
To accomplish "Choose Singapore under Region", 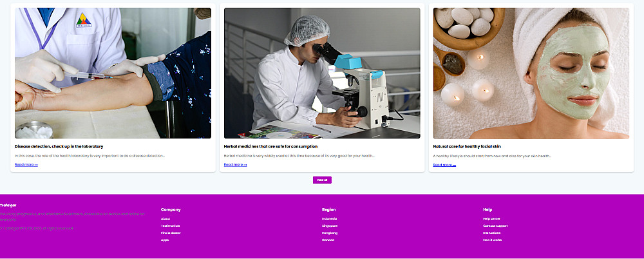I will (x=330, y=225).
